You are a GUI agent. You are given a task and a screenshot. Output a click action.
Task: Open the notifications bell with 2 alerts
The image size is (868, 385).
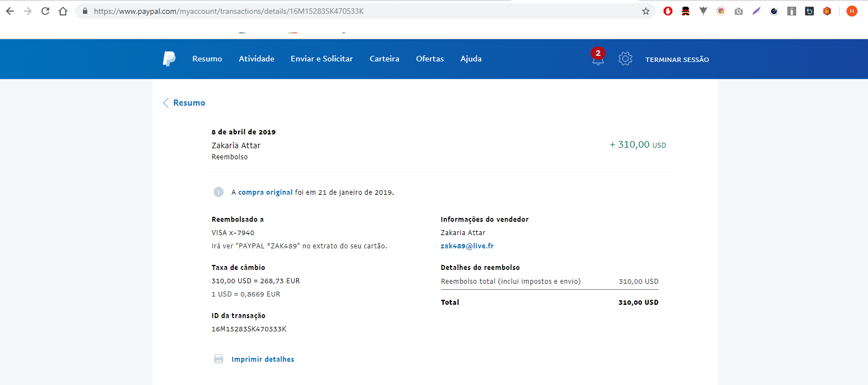(x=598, y=57)
